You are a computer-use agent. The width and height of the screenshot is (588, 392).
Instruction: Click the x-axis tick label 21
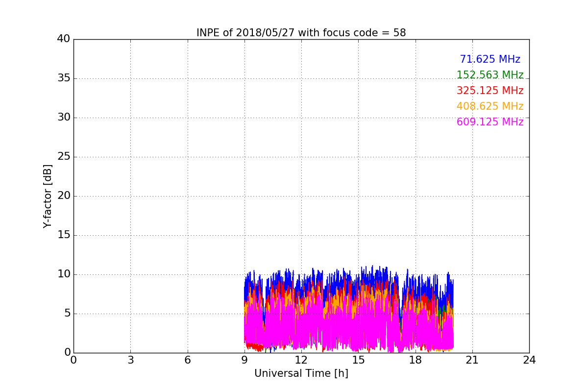pos(472,360)
